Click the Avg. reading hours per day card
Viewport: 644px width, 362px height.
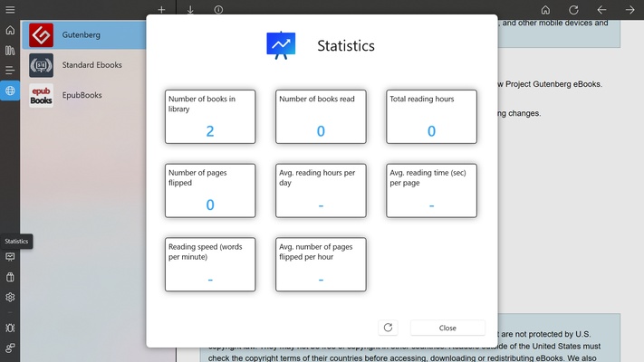321,190
